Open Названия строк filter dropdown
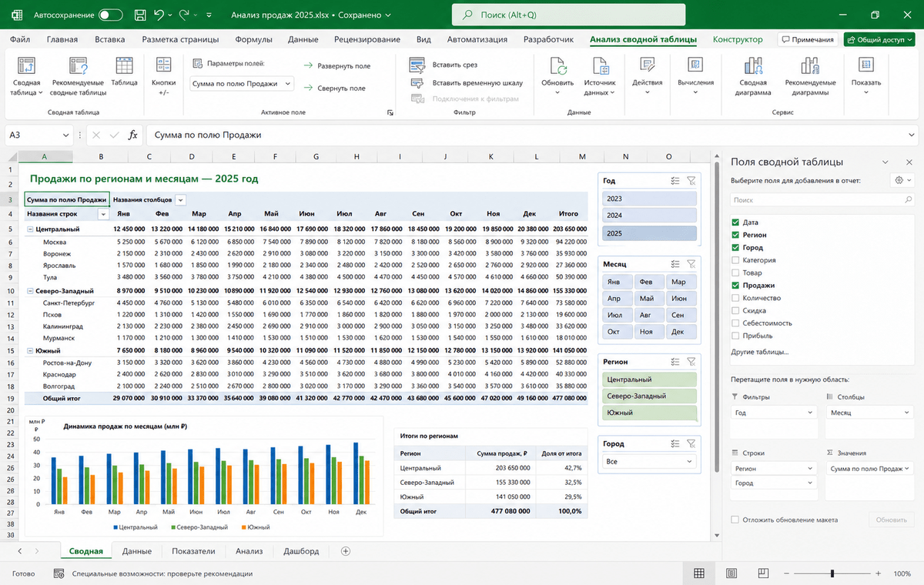The image size is (924, 585). tap(103, 215)
